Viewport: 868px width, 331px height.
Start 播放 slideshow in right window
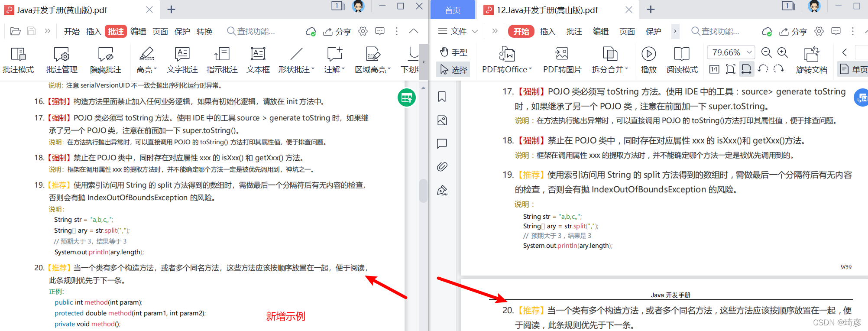[x=648, y=60]
